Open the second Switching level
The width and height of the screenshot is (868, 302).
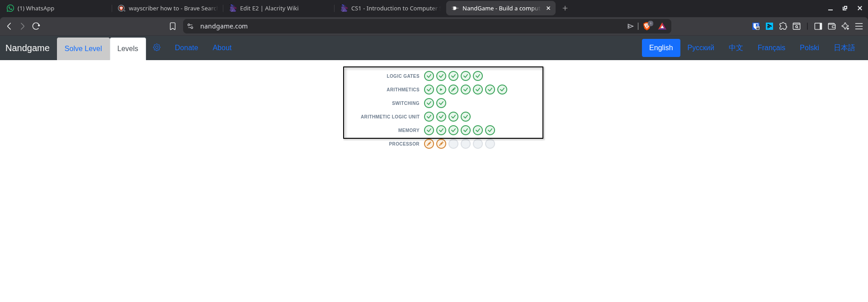click(441, 103)
